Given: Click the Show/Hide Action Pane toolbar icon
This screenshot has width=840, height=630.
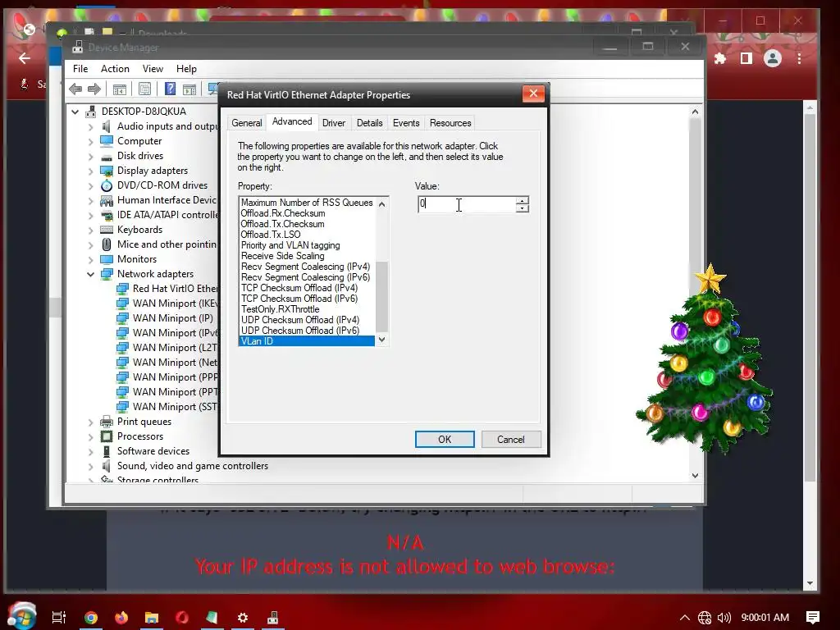Looking at the screenshot, I should [189, 89].
